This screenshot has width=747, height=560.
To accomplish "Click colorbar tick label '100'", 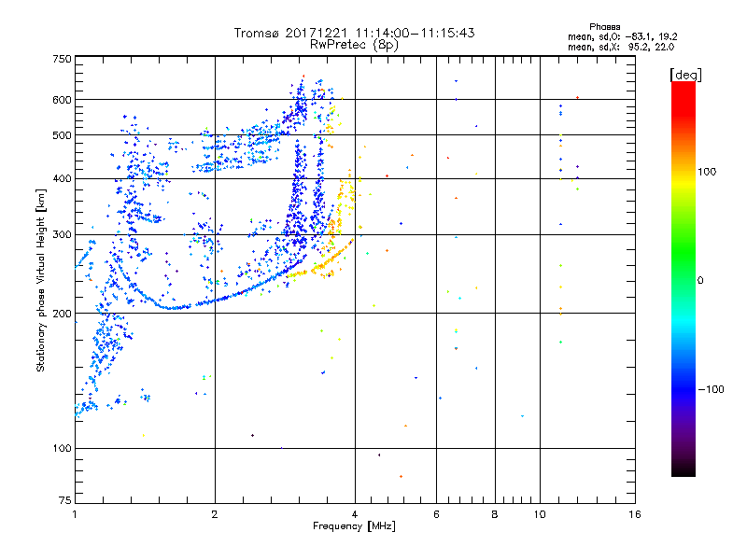I will pyautogui.click(x=707, y=172).
